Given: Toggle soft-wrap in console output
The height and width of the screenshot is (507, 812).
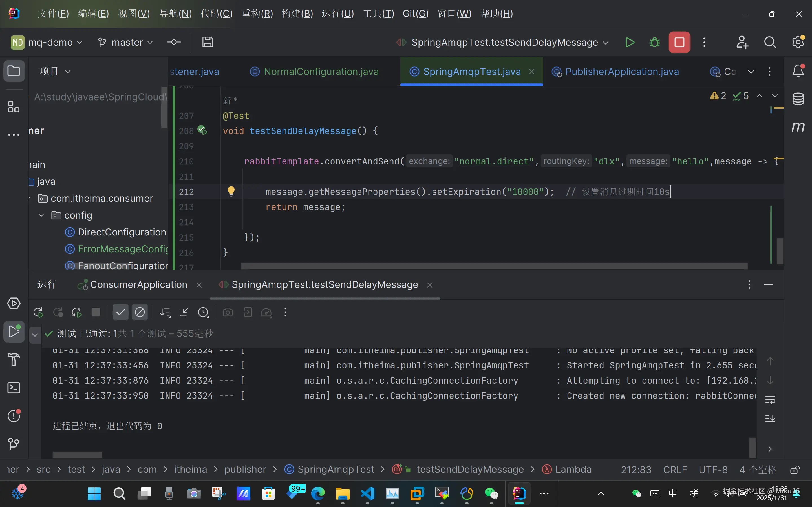Looking at the screenshot, I should [x=770, y=400].
